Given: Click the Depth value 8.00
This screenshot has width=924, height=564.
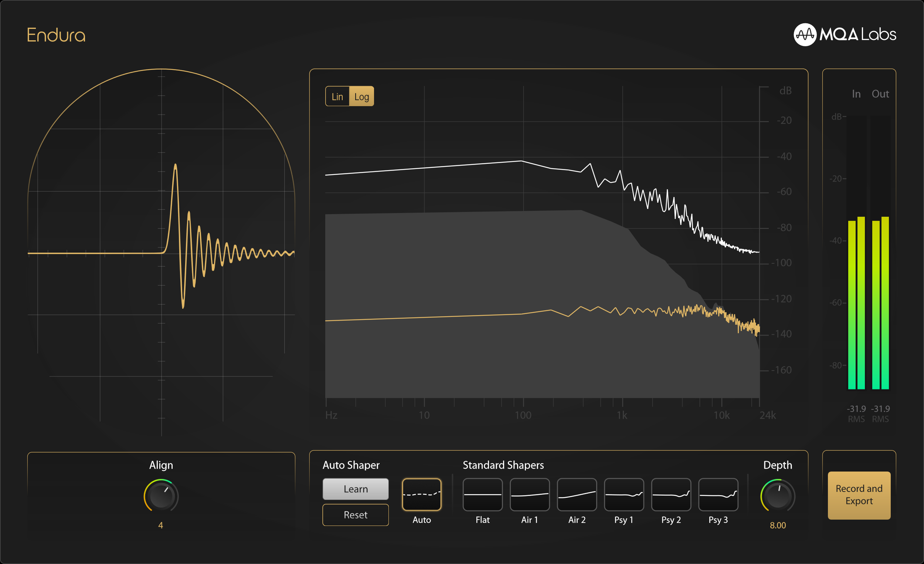Looking at the screenshot, I should (778, 525).
